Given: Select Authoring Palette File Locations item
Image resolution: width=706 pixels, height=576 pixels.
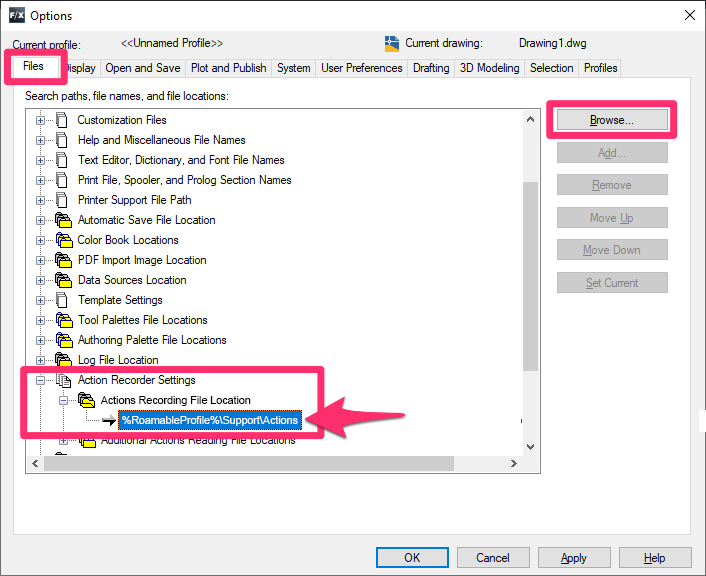Looking at the screenshot, I should pos(152,340).
